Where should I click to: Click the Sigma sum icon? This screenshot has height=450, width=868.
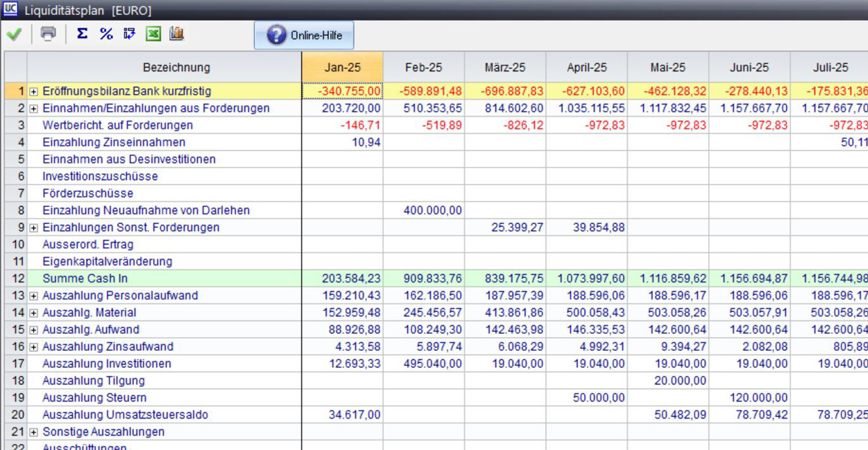pos(82,34)
